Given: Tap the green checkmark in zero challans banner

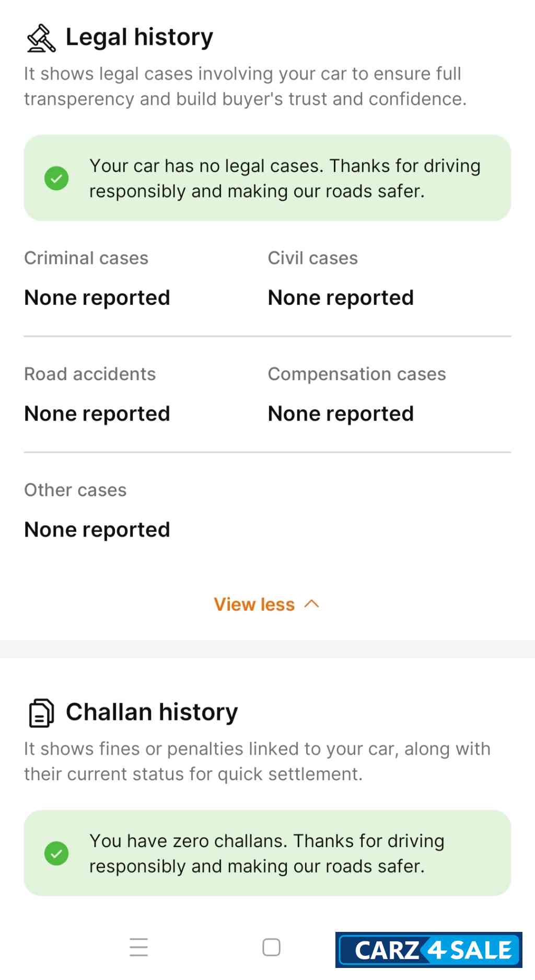Looking at the screenshot, I should 56,853.
